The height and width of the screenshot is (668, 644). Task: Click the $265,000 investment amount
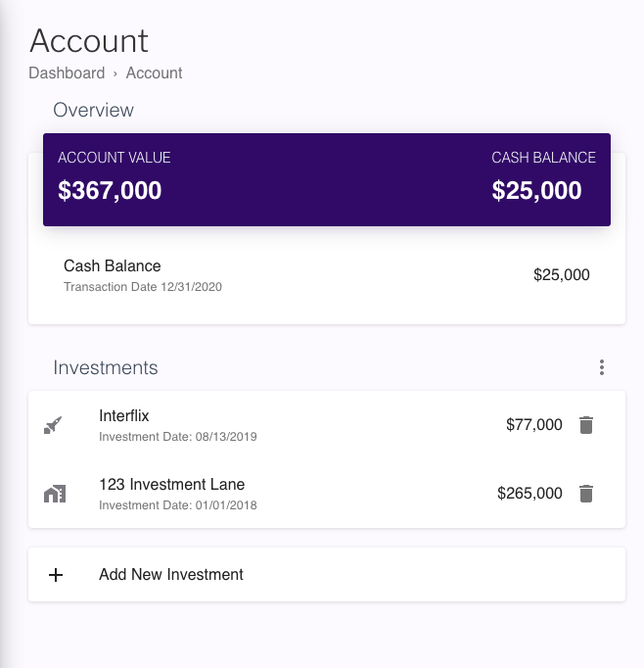(x=529, y=494)
